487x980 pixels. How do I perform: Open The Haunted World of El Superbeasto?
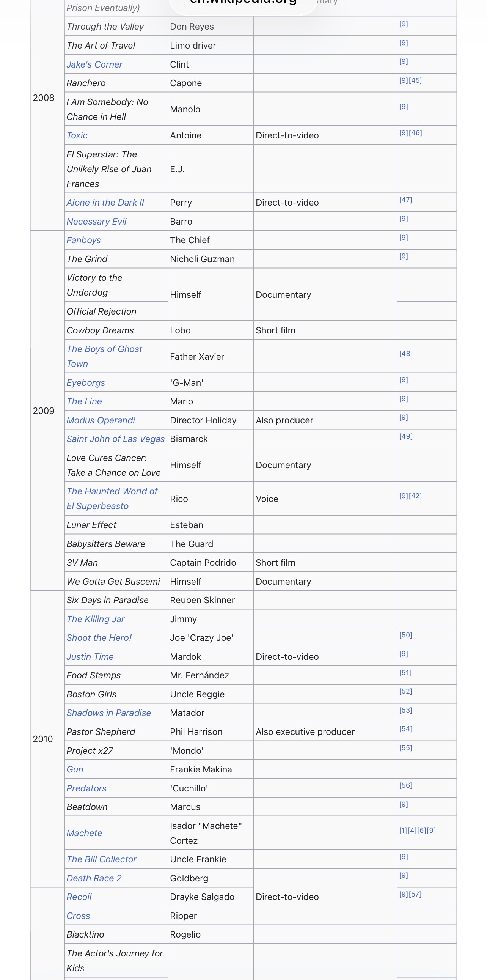pyautogui.click(x=112, y=499)
